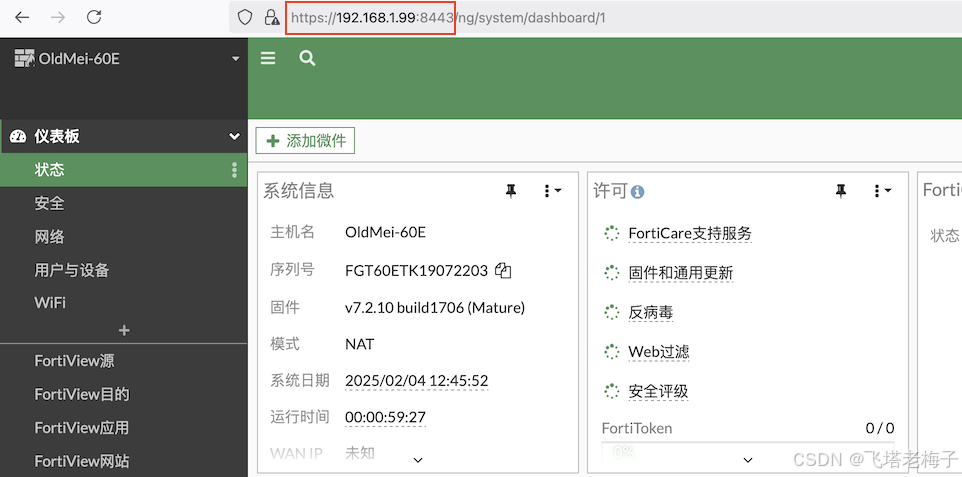The image size is (962, 477).
Task: Click the Web过滤 license link
Action: pos(659,352)
